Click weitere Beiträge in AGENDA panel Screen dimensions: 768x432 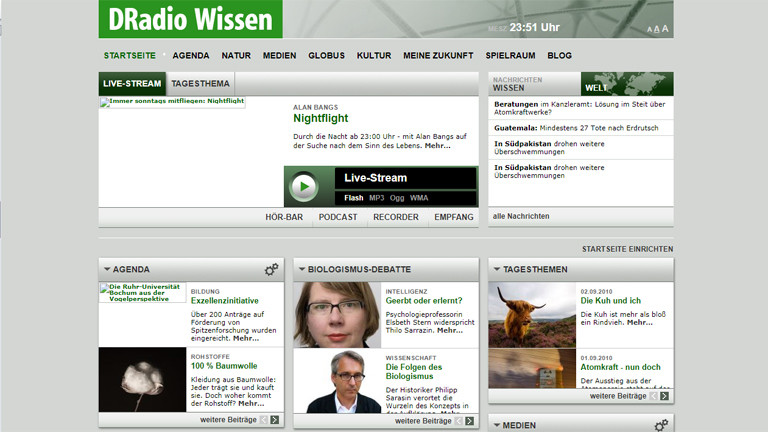(x=228, y=420)
